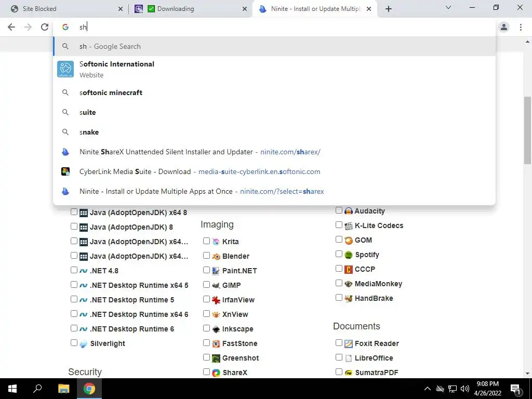Click the GOM label
The image size is (532, 399).
tap(363, 240)
